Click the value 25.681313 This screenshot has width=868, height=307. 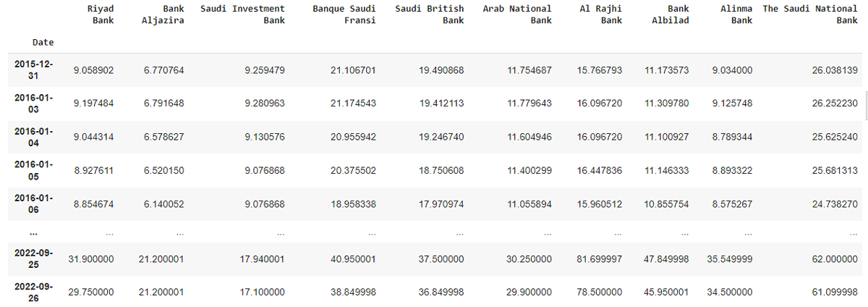(x=835, y=170)
